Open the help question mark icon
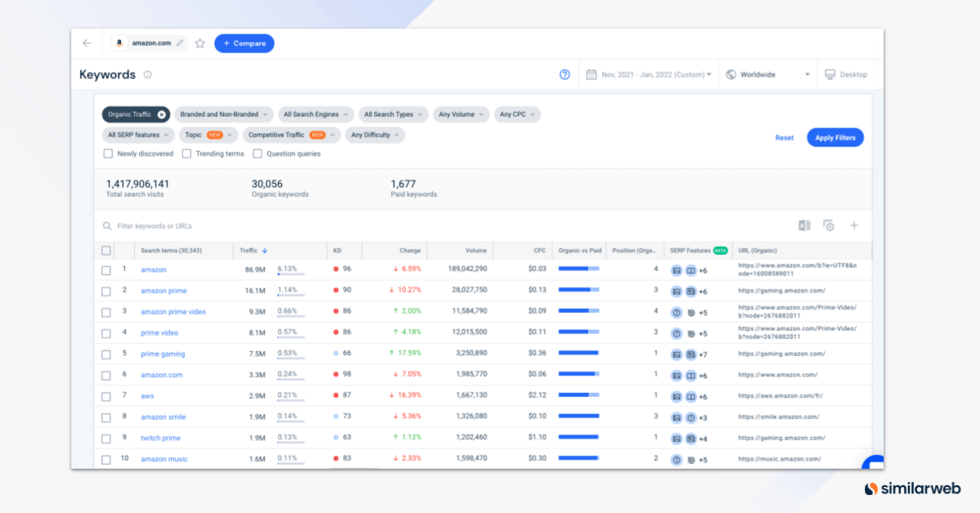980x513 pixels. click(x=564, y=74)
